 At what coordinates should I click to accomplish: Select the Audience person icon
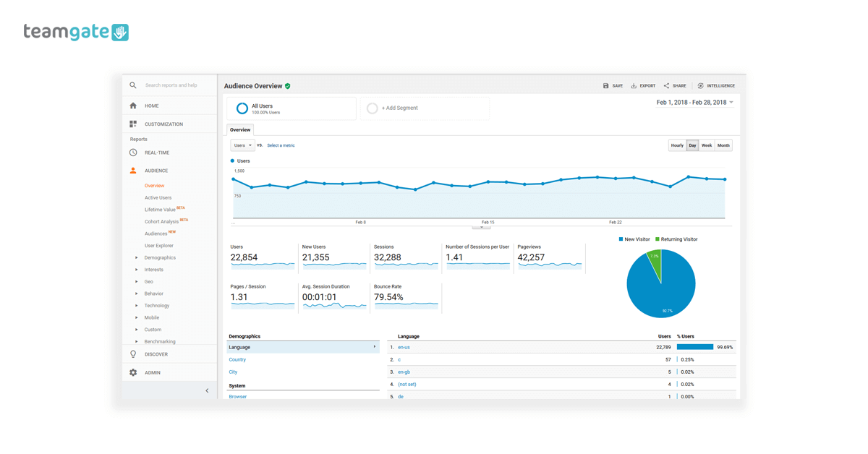point(133,171)
